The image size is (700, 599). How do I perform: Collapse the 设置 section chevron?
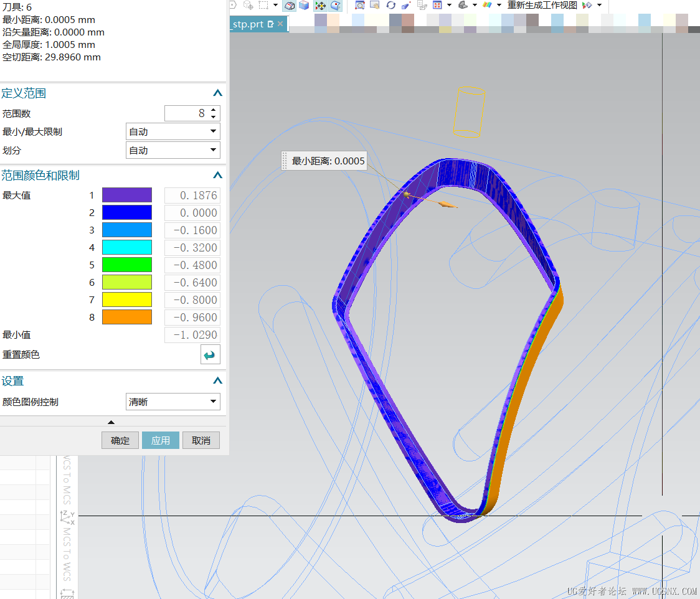point(217,380)
